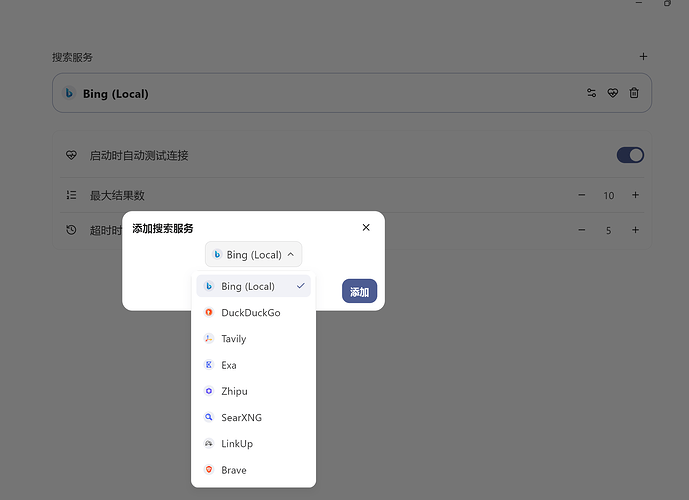Increase the timeout value of 5
The height and width of the screenshot is (500, 689).
pos(635,230)
